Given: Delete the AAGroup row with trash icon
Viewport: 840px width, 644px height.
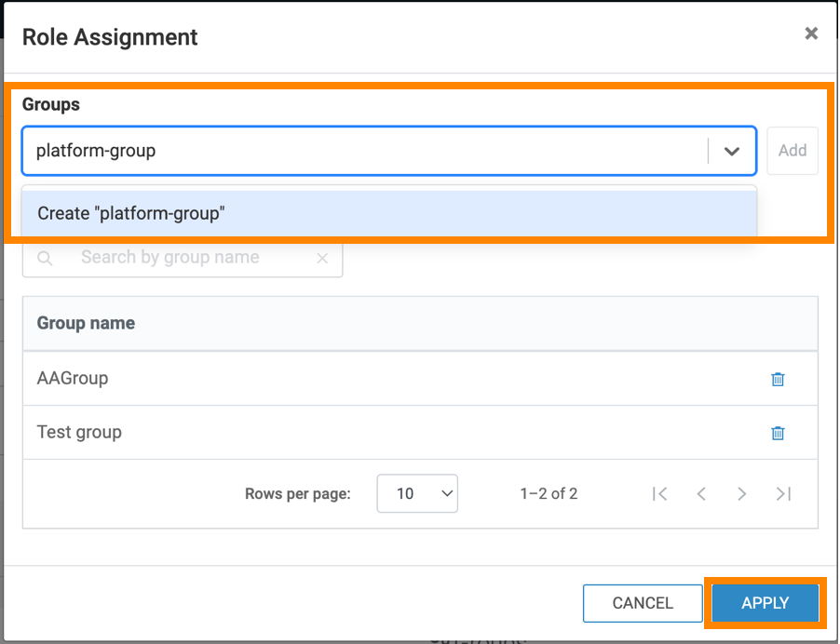Looking at the screenshot, I should (778, 379).
